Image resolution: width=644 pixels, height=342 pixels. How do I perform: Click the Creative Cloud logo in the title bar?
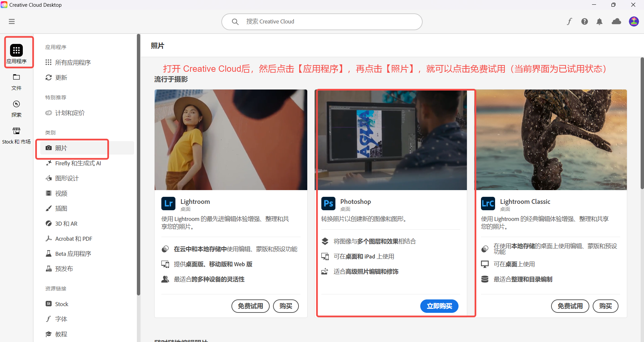pos(4,5)
